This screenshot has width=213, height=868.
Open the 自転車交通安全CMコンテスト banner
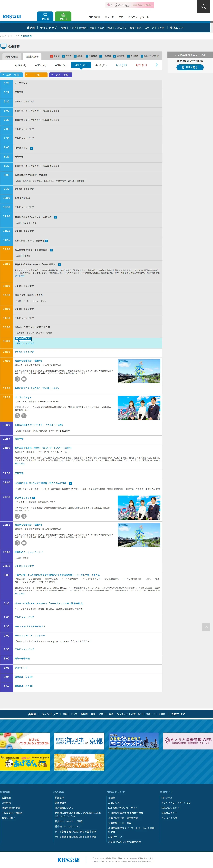point(134,741)
